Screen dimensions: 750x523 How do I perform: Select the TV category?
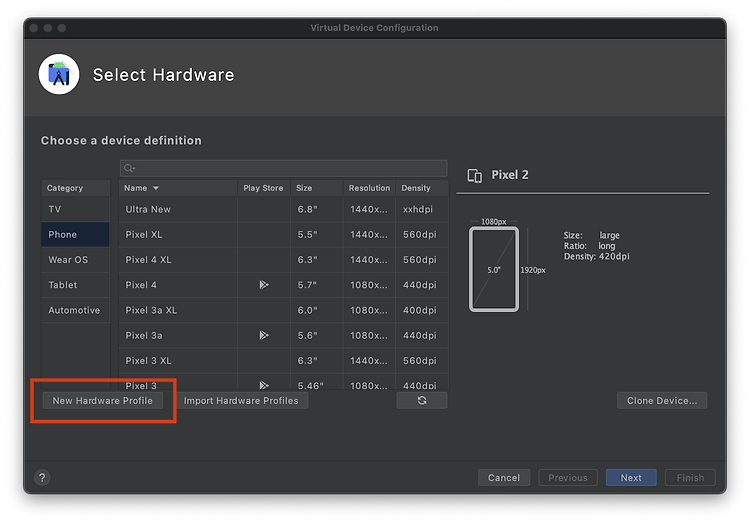76,209
